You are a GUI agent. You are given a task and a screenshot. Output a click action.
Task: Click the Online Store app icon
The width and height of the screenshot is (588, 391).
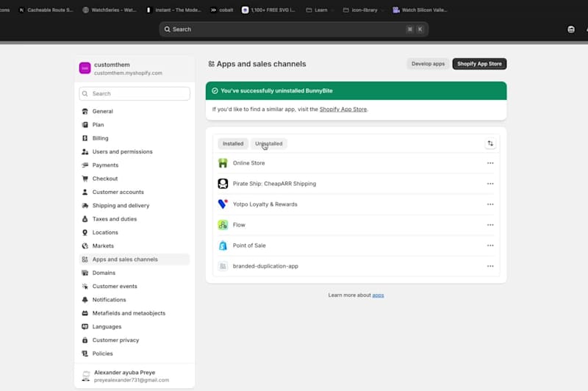223,163
